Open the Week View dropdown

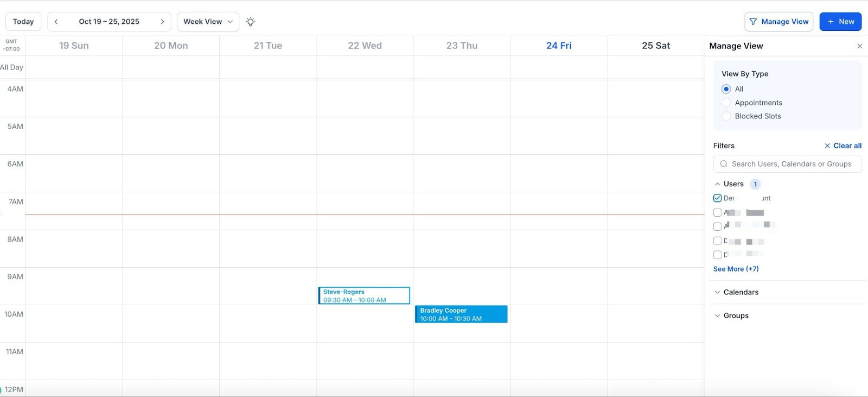[208, 22]
